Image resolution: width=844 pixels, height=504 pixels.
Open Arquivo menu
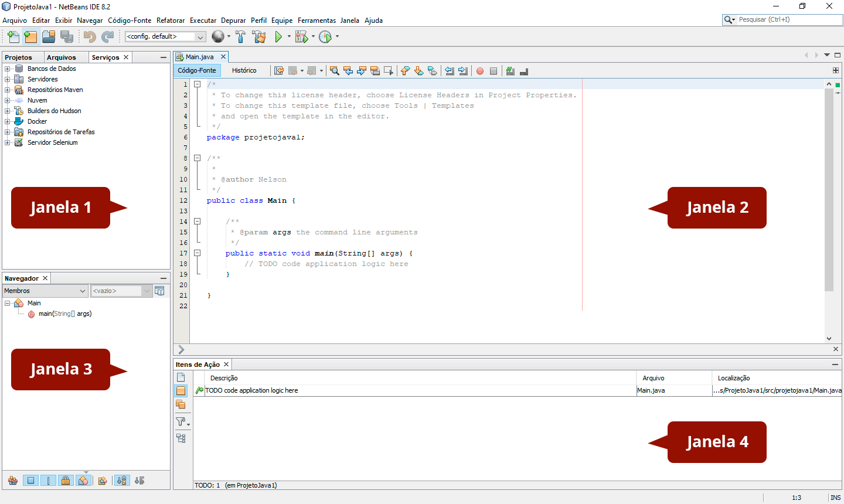click(x=15, y=21)
